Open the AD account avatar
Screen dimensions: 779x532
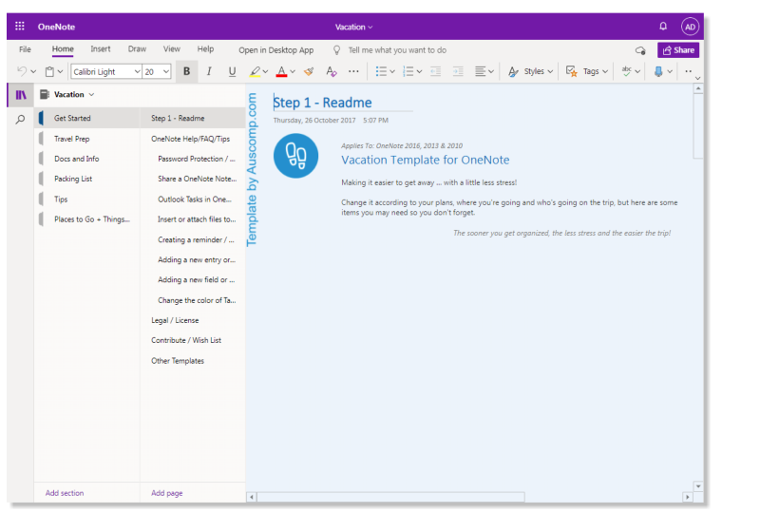tap(690, 27)
